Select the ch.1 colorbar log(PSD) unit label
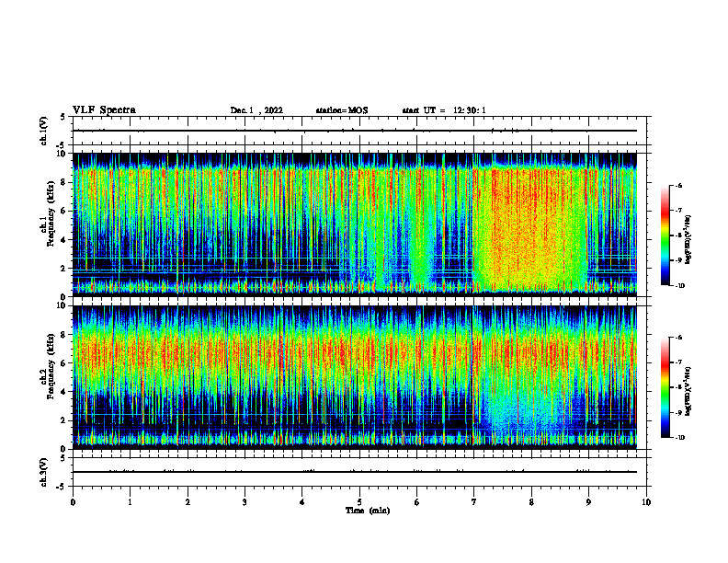The width and height of the screenshot is (728, 563). click(688, 240)
